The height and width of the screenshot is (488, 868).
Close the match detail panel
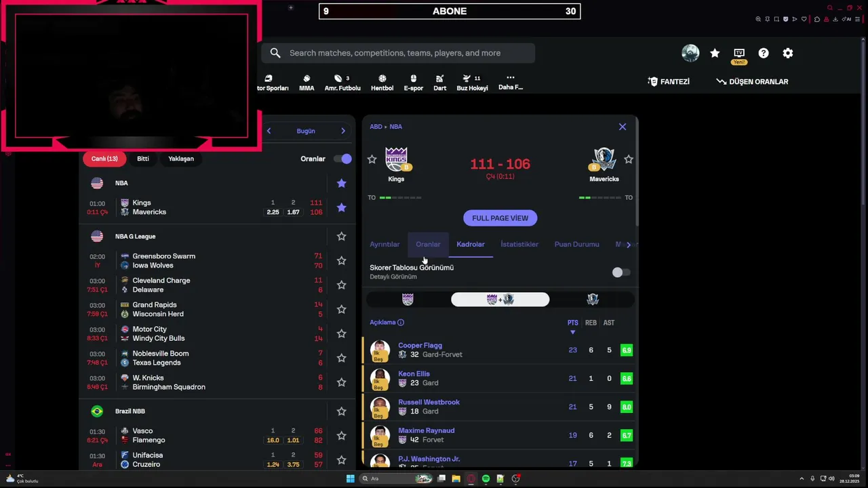click(623, 127)
